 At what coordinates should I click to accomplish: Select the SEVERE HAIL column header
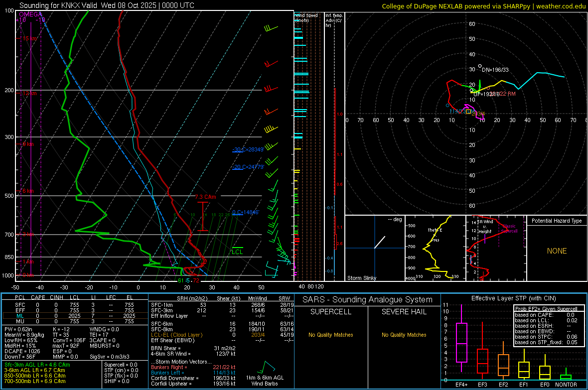[404, 312]
